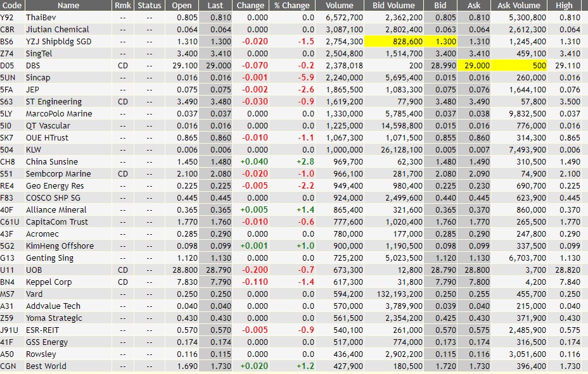Click ThaiBev's volume 6,572,700
Image resolution: width=588 pixels, height=374 pixels.
point(344,18)
